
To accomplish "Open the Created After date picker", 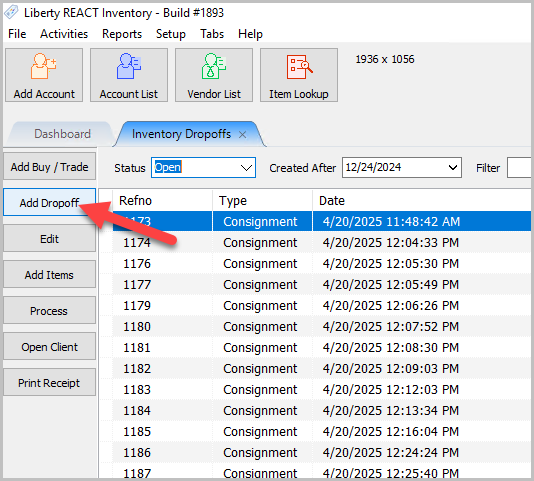I will coord(453,168).
